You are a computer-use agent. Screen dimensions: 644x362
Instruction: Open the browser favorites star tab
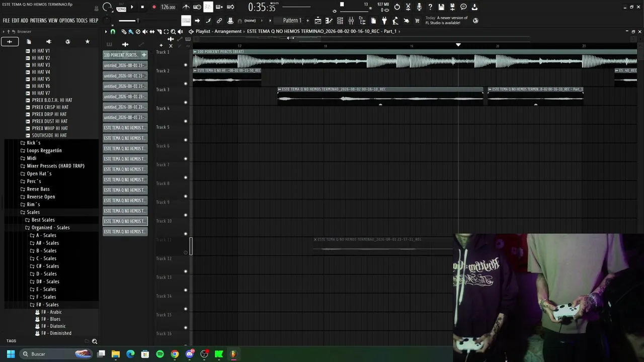point(88,41)
